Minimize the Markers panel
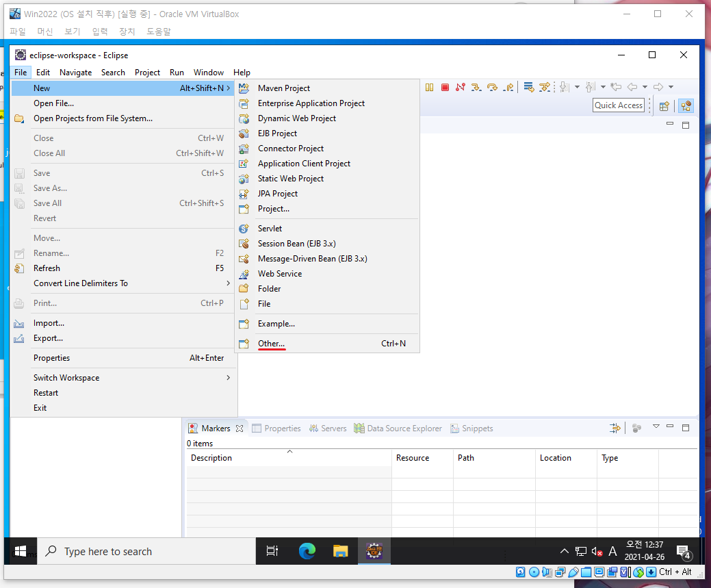Viewport: 711px width, 588px height. (x=670, y=426)
